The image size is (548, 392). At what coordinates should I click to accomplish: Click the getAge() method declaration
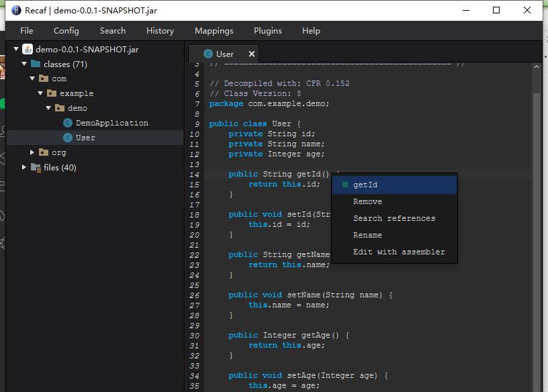click(x=289, y=336)
